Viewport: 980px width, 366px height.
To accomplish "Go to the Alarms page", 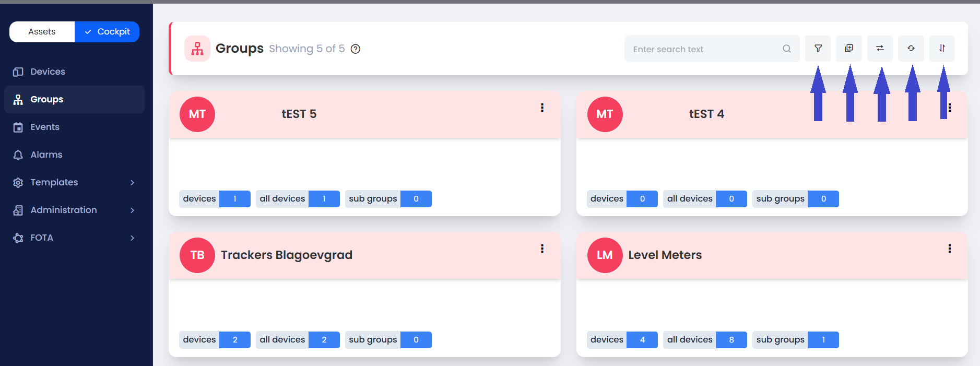I will 46,155.
